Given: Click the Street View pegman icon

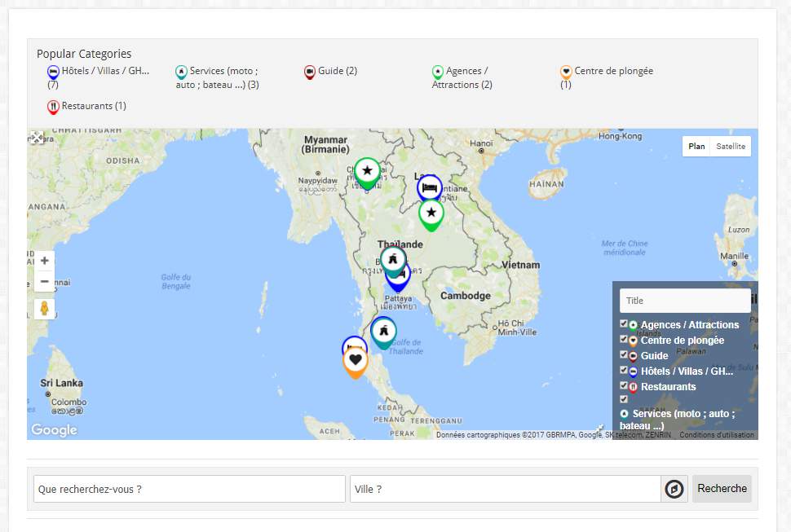Looking at the screenshot, I should 44,308.
